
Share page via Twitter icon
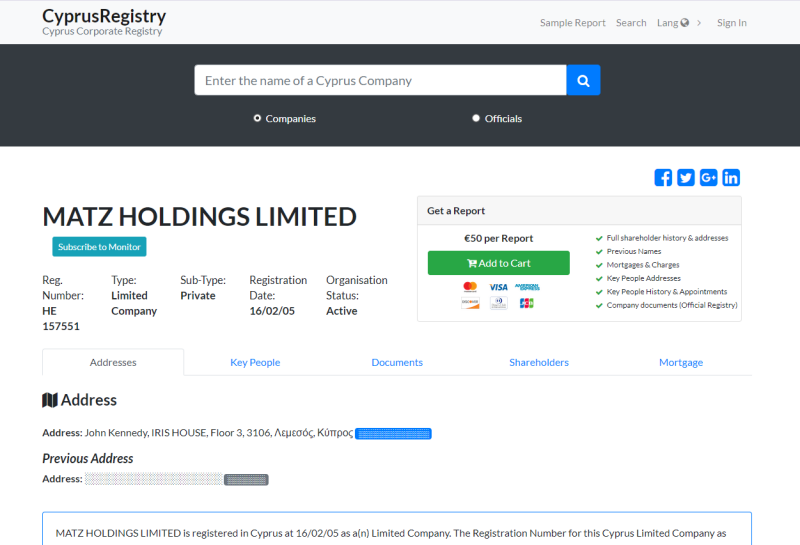(x=686, y=178)
